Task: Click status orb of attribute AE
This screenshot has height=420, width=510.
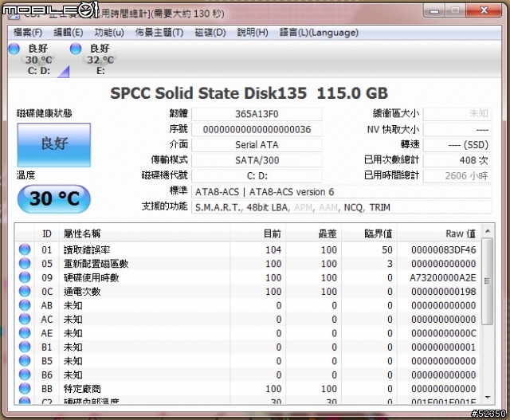Action: point(25,333)
